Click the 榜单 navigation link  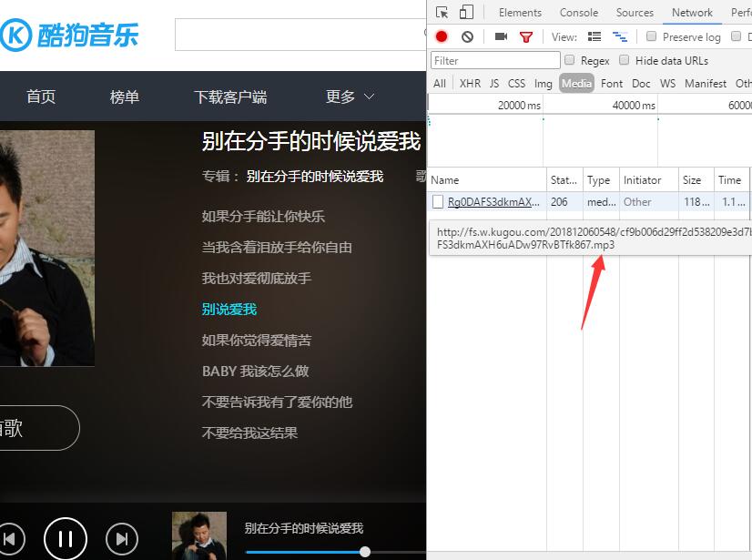pyautogui.click(x=124, y=96)
